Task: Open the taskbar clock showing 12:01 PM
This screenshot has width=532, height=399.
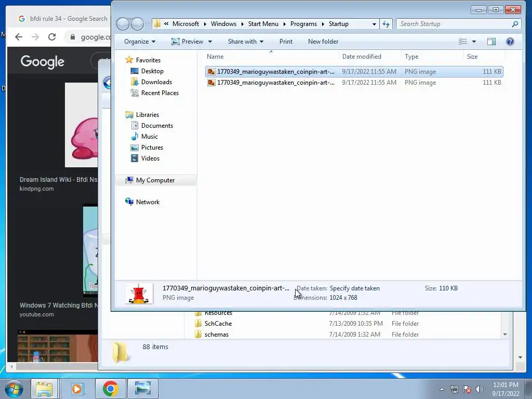Action: click(x=506, y=389)
